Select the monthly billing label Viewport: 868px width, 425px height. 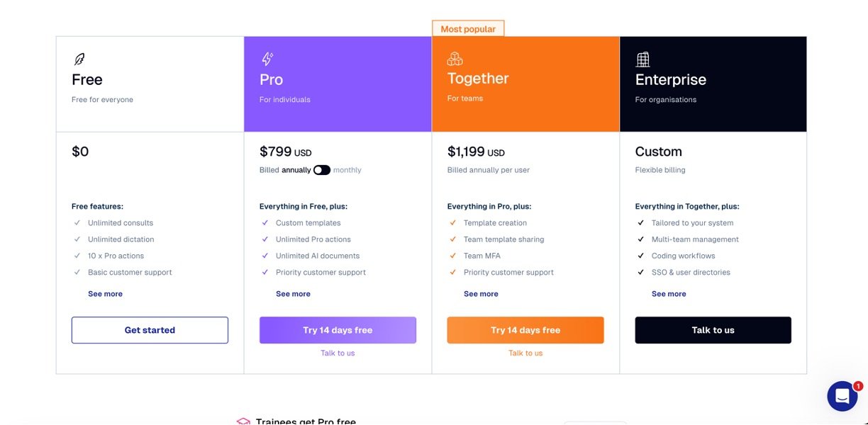pyautogui.click(x=347, y=170)
